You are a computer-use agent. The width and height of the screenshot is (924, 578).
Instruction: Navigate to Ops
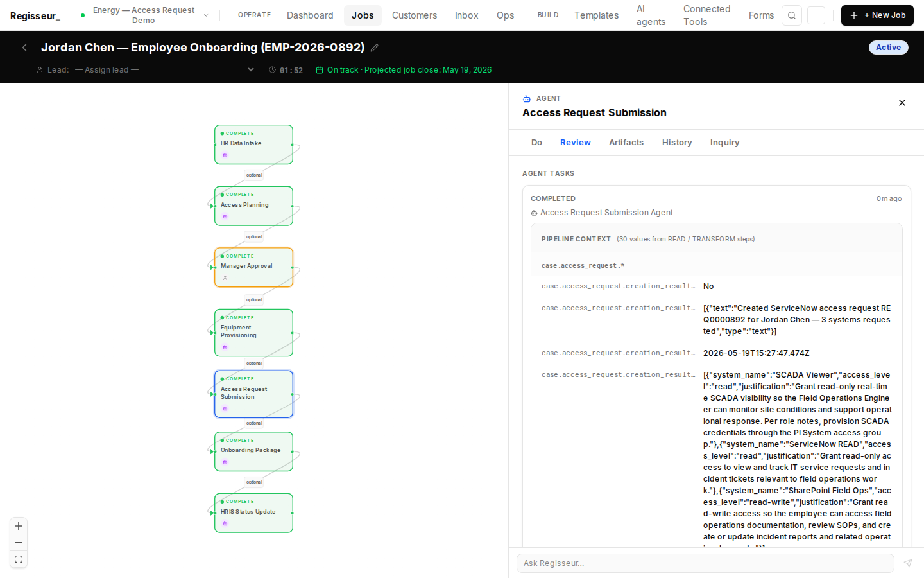505,15
